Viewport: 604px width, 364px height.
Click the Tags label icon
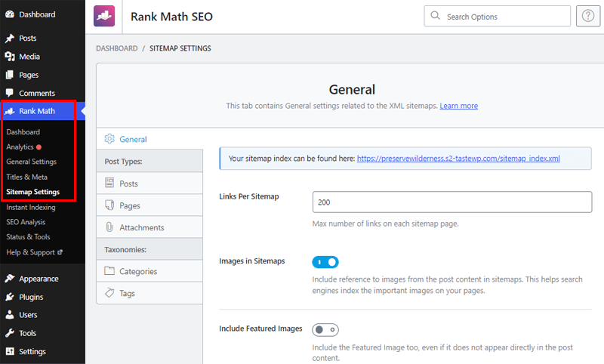(109, 293)
